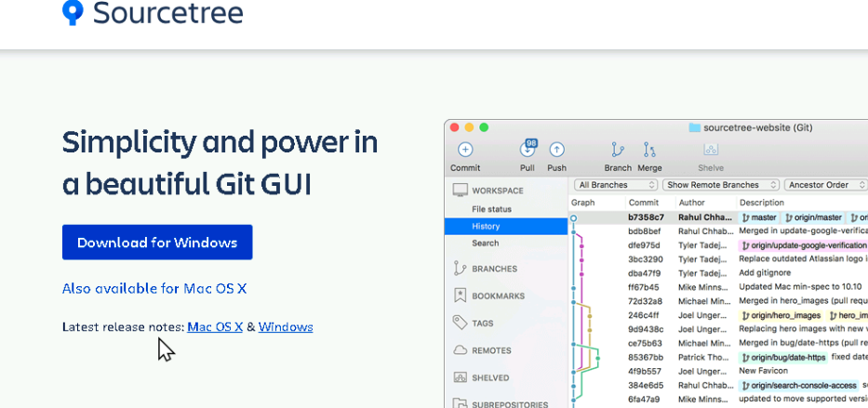Click the origin/master label tag

tap(814, 217)
